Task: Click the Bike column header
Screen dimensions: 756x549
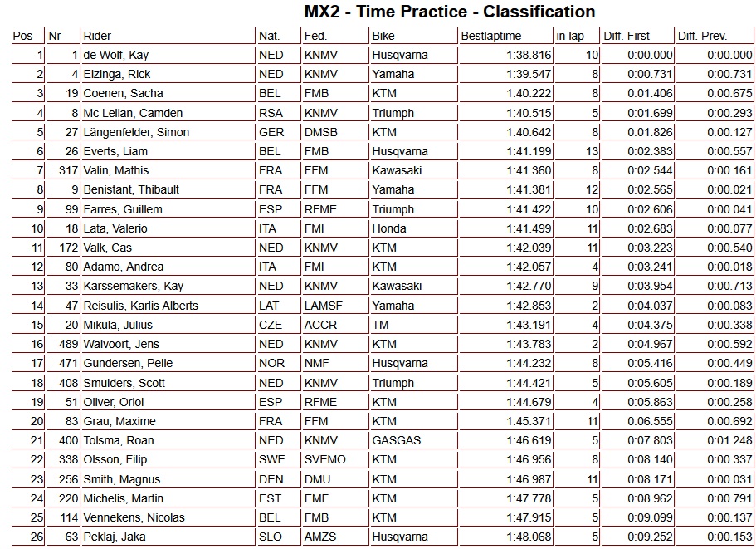Action: click(x=383, y=36)
